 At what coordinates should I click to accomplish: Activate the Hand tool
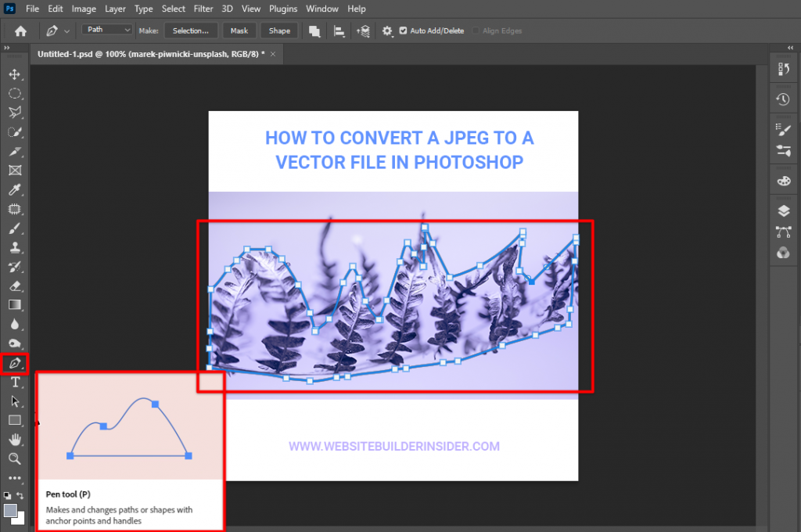pyautogui.click(x=16, y=440)
